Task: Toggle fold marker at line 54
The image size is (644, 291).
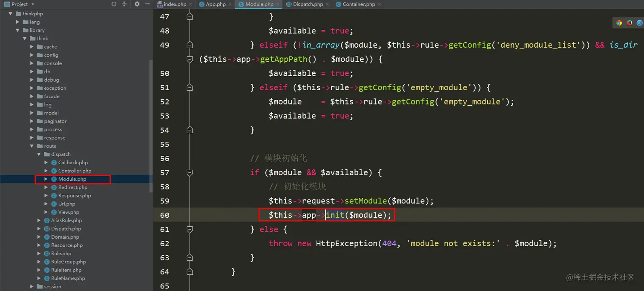Action: (190, 130)
